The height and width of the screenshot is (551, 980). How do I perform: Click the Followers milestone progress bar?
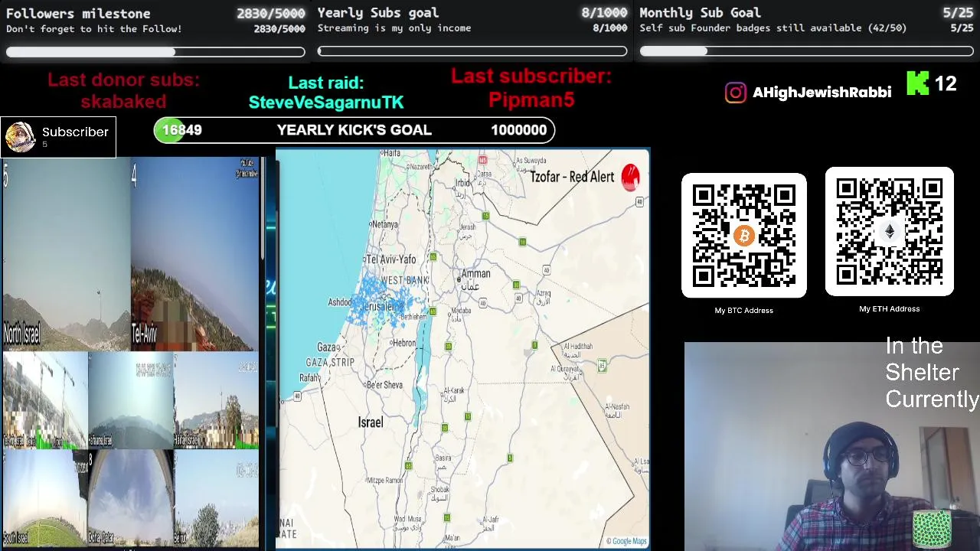(x=155, y=52)
